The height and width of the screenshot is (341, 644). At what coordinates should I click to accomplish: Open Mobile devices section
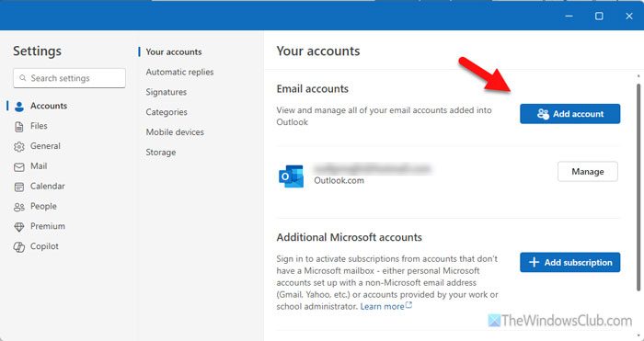175,132
